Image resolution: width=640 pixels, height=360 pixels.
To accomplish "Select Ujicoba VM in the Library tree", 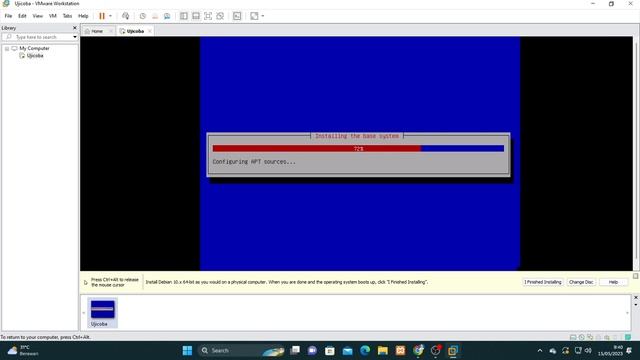I will [35, 56].
